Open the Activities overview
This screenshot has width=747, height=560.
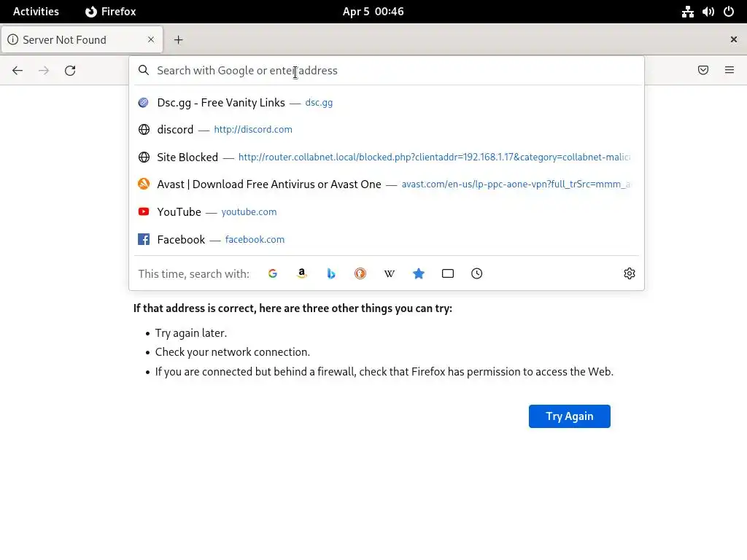click(36, 12)
